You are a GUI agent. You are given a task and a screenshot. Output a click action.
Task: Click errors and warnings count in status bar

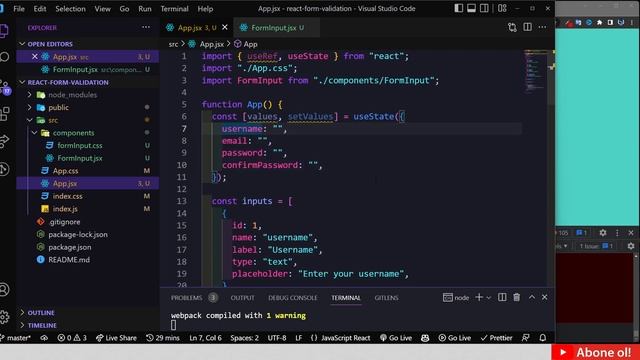click(72, 338)
